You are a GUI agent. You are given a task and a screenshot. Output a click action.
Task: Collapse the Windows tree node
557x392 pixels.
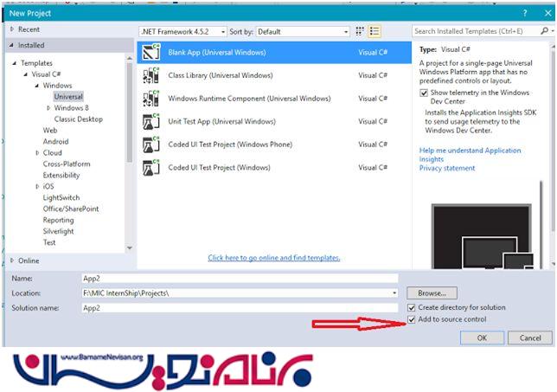37,86
